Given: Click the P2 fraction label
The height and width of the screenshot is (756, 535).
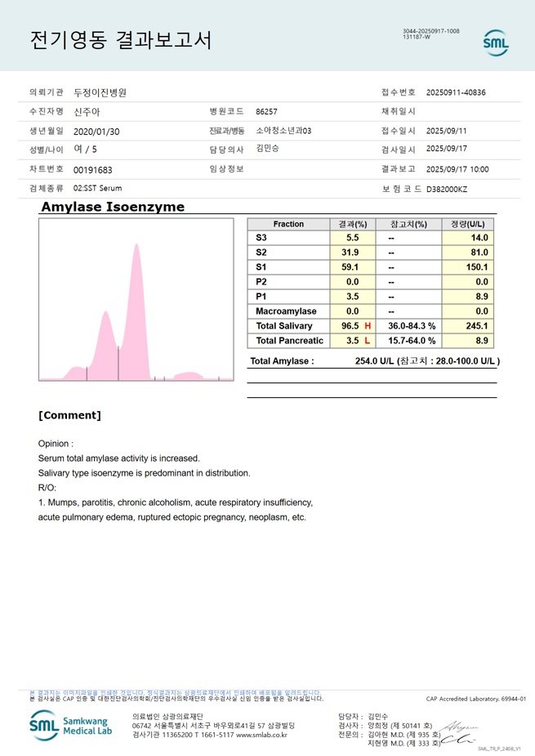Looking at the screenshot, I should pyautogui.click(x=261, y=282).
